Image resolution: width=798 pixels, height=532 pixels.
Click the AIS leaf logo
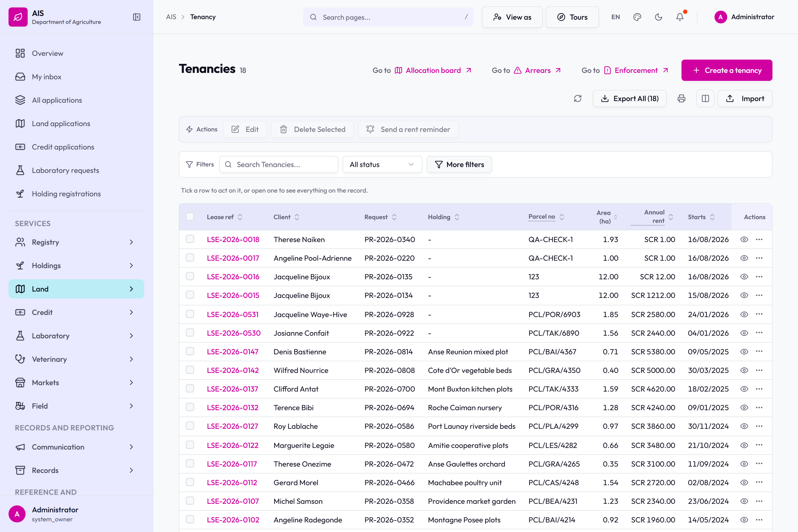(x=18, y=17)
